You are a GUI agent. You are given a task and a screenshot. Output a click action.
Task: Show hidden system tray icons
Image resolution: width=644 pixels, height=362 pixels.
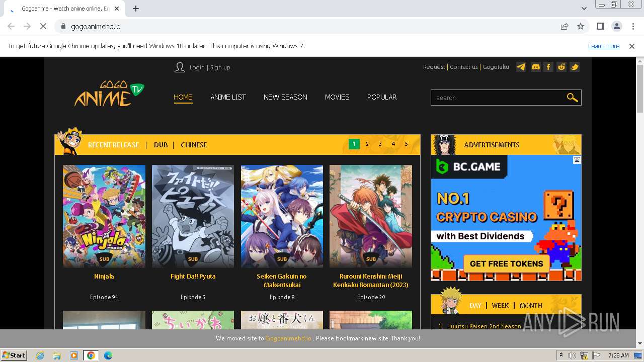pyautogui.click(x=561, y=355)
